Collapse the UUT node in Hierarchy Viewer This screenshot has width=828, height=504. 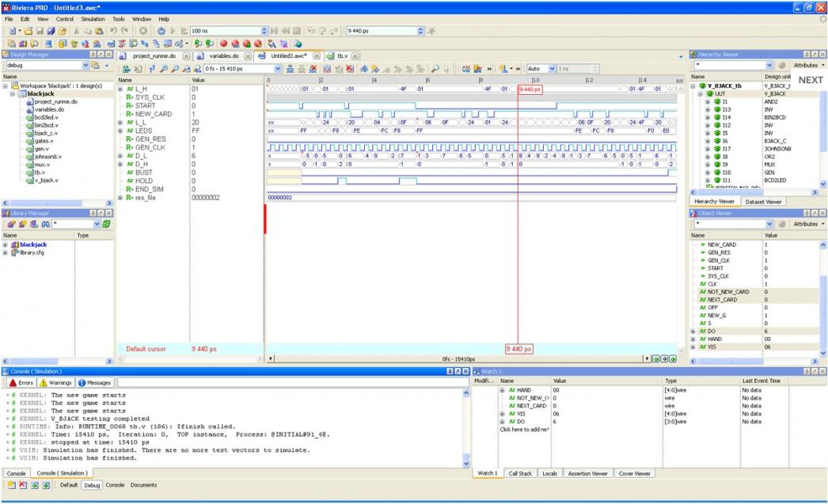click(701, 94)
